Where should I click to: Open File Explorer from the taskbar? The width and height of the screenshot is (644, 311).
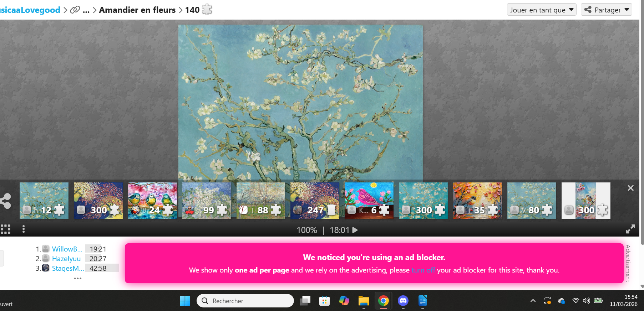364,301
